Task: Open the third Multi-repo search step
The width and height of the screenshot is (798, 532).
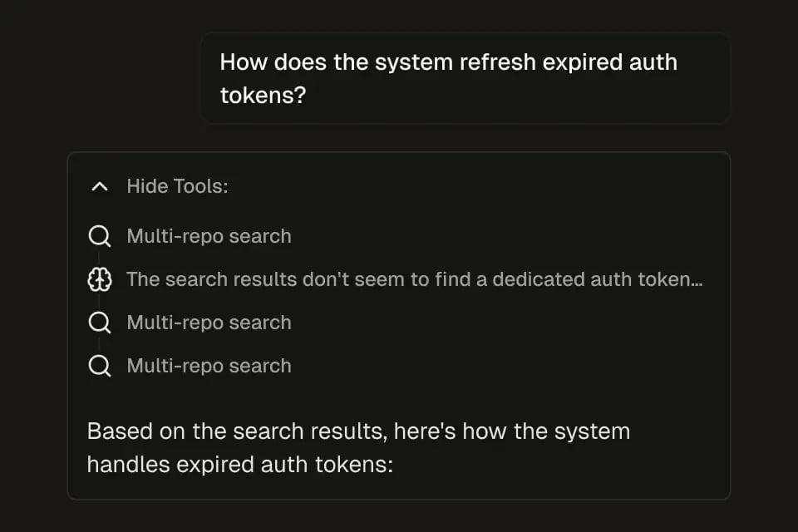Action: [x=209, y=366]
